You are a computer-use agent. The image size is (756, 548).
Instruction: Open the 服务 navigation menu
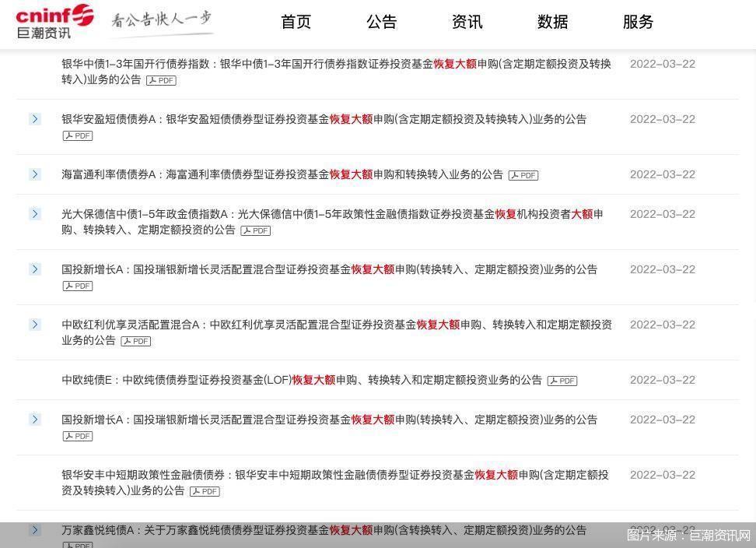[x=638, y=22]
